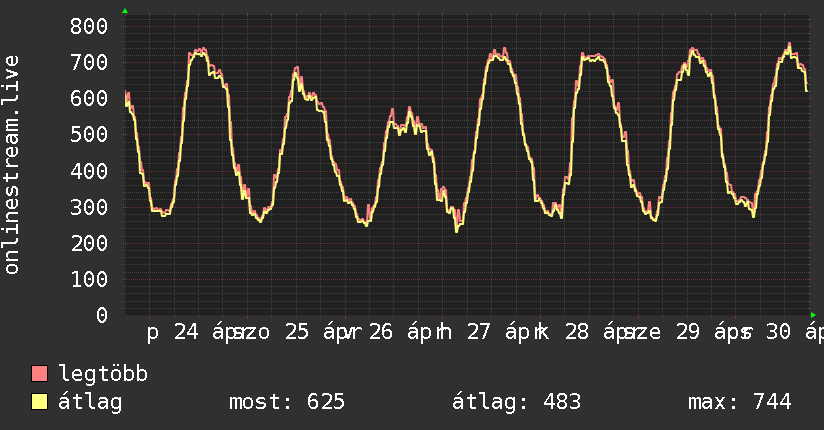
Task: Click the 300 y-axis tick label
Action: pos(88,207)
